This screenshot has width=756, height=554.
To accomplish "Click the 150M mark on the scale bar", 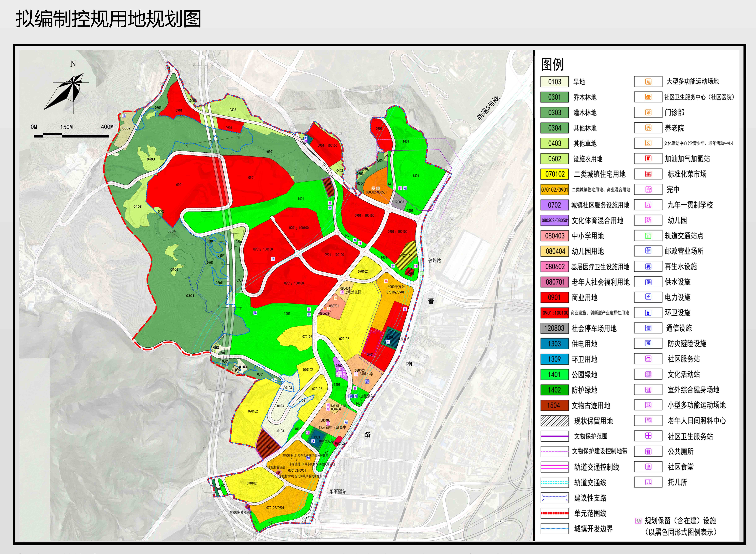I will [x=66, y=127].
